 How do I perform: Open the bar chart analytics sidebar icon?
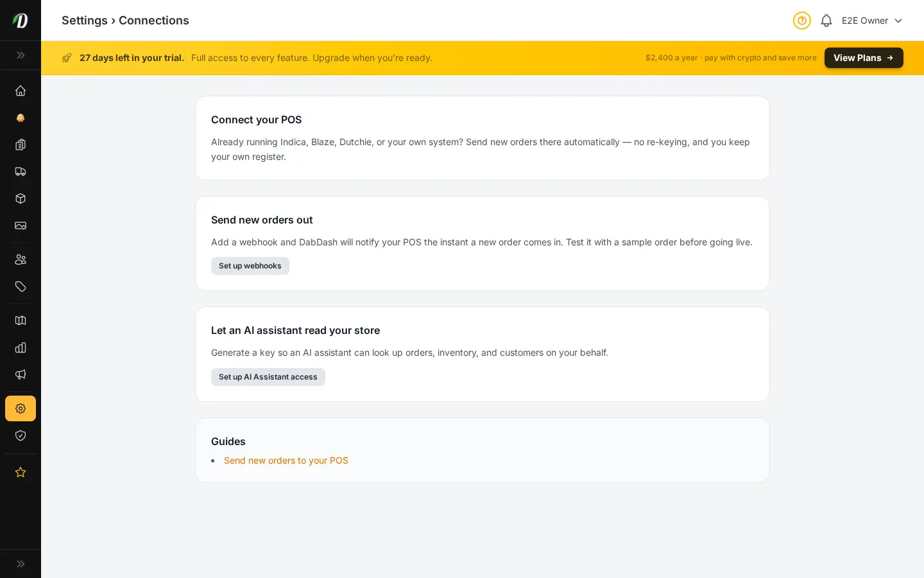pos(21,347)
